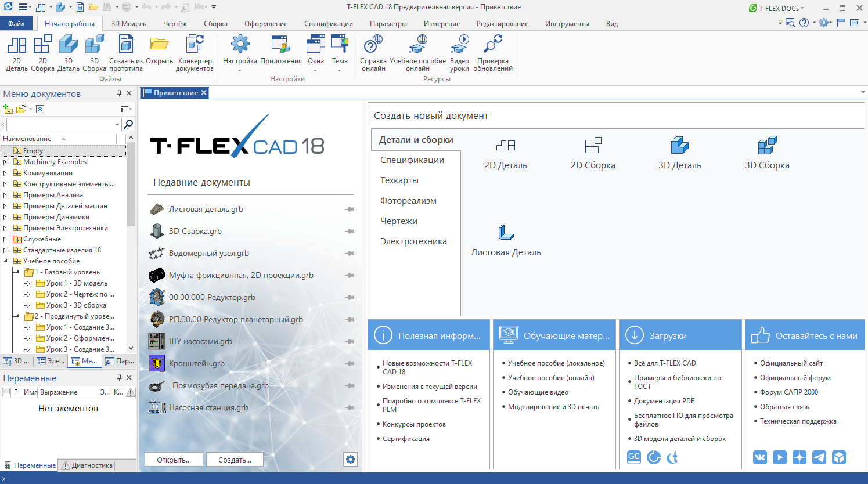Click the document search input field
This screenshot has height=484, width=868.
click(60, 124)
